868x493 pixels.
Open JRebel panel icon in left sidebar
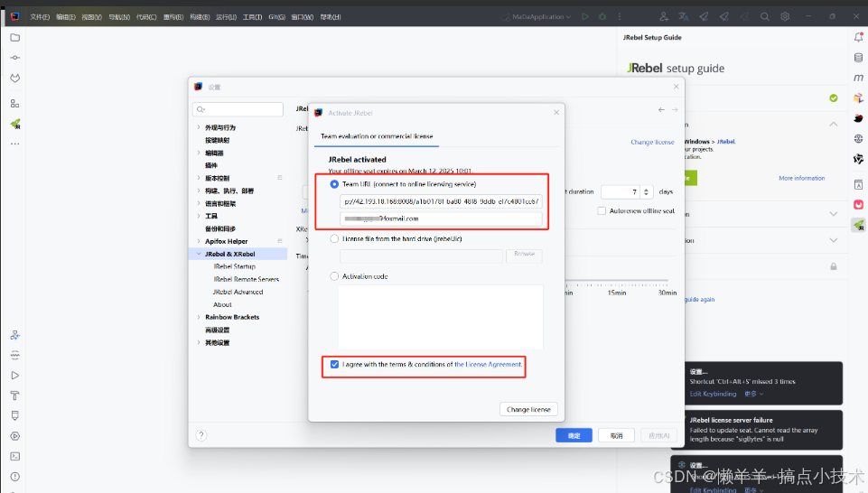pos(15,124)
